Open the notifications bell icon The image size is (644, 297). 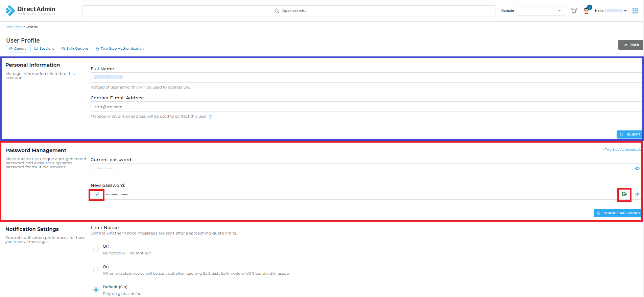click(x=574, y=11)
